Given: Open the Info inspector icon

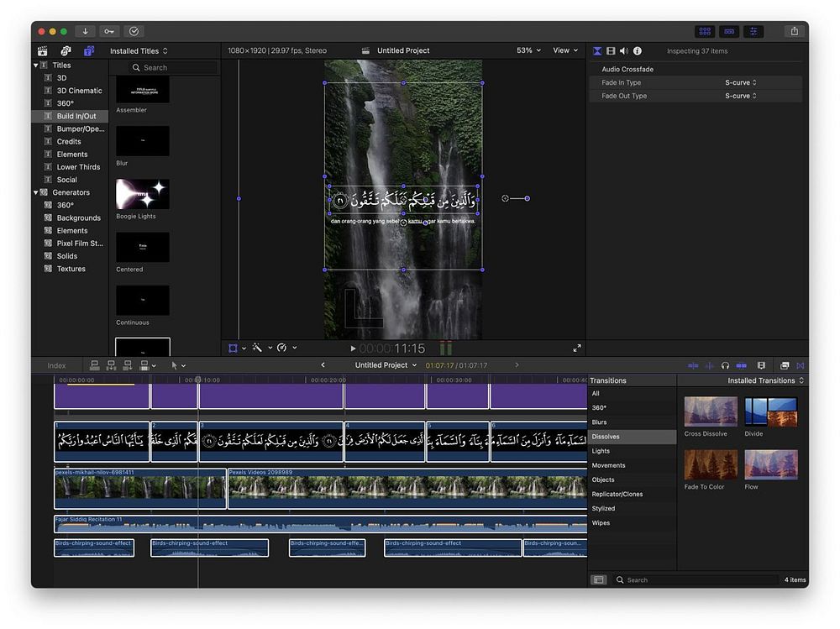Looking at the screenshot, I should [637, 51].
